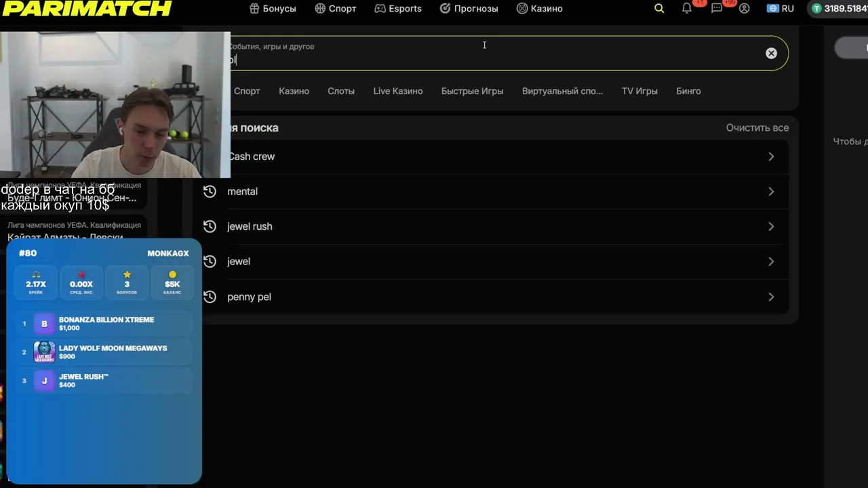The height and width of the screenshot is (488, 868).
Task: Select the TV Игры filter tab
Action: [x=639, y=91]
